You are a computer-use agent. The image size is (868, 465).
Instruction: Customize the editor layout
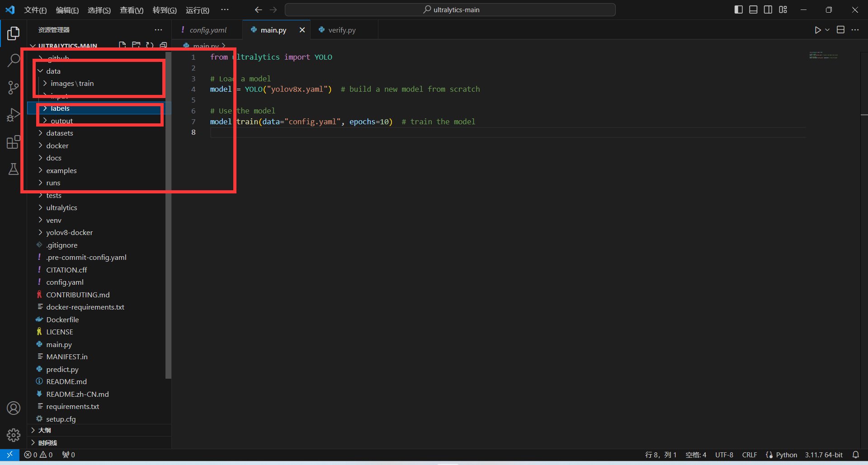tap(783, 9)
